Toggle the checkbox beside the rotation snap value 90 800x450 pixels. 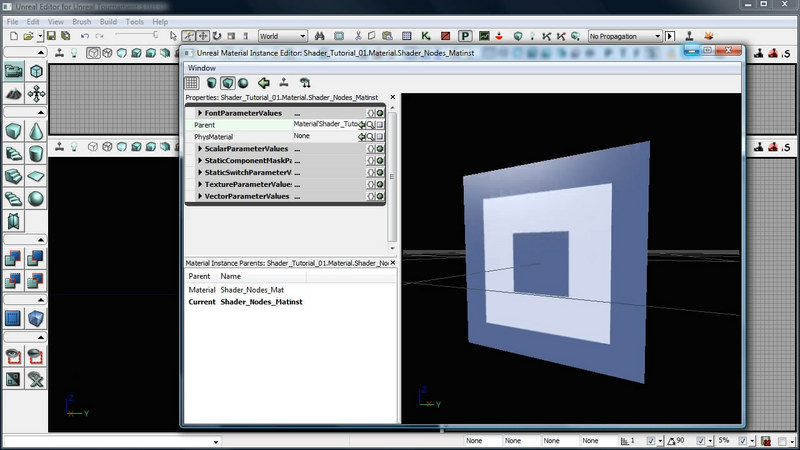[699, 440]
